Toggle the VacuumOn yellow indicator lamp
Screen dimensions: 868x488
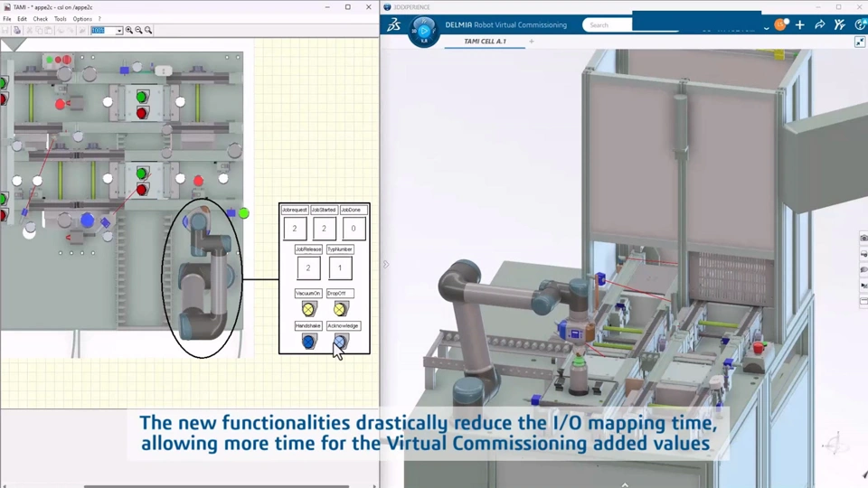click(x=308, y=309)
